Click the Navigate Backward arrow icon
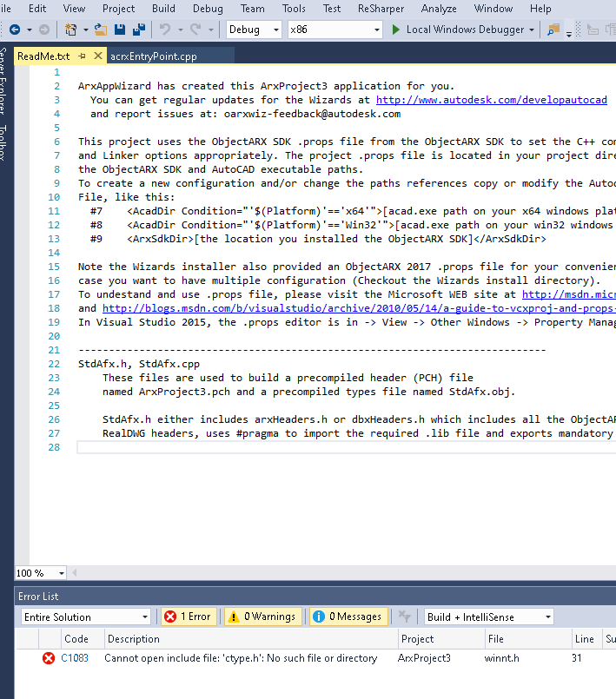Image resolution: width=616 pixels, height=699 pixels. click(x=15, y=30)
